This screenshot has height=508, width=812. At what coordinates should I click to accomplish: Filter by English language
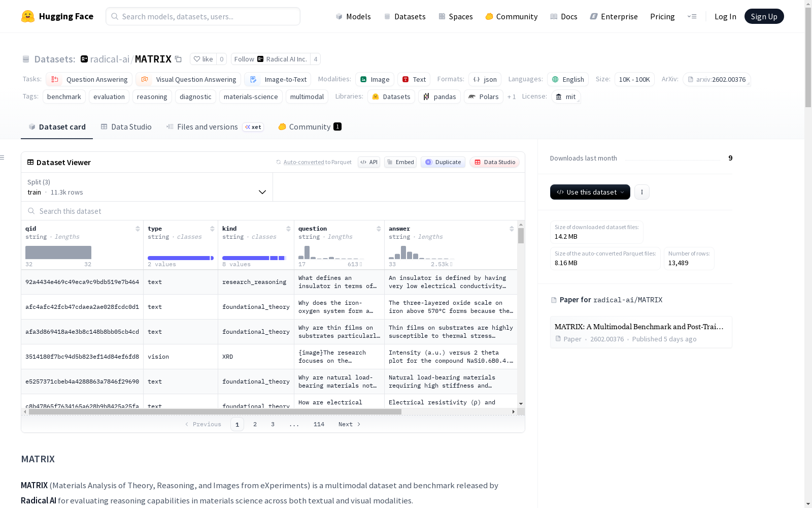[568, 79]
